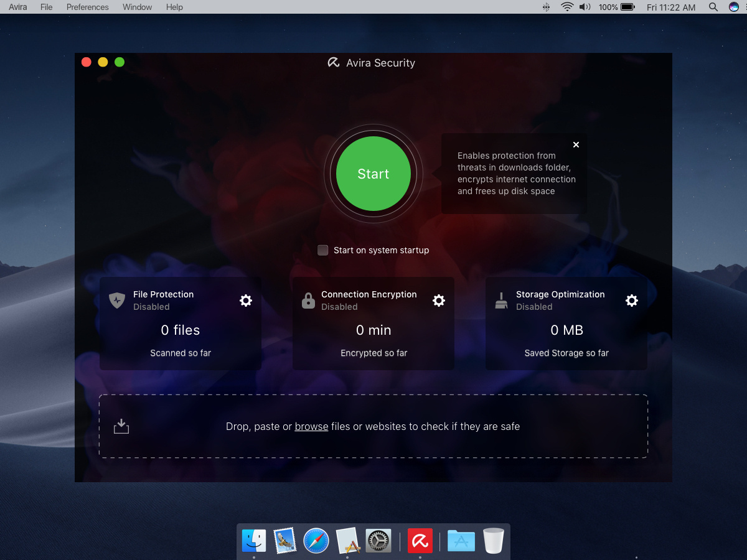The width and height of the screenshot is (747, 560).
Task: Click the Wi-Fi icon in menu bar
Action: coord(566,7)
